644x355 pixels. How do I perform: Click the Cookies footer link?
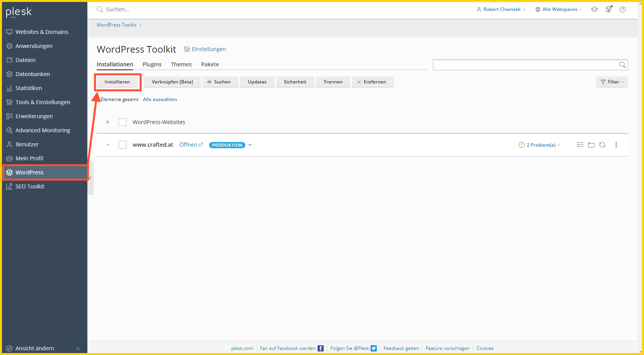pos(485,348)
